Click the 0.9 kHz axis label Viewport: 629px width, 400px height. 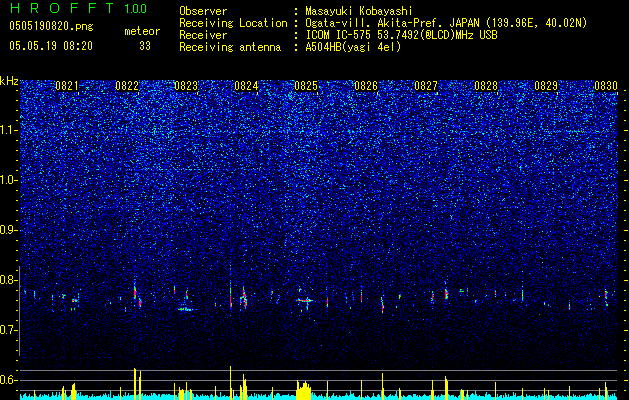[9, 230]
